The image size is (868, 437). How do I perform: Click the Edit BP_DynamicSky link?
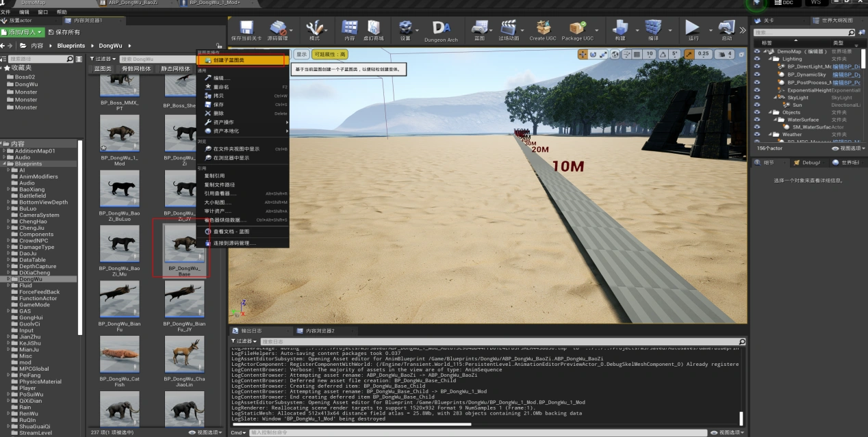pyautogui.click(x=845, y=75)
